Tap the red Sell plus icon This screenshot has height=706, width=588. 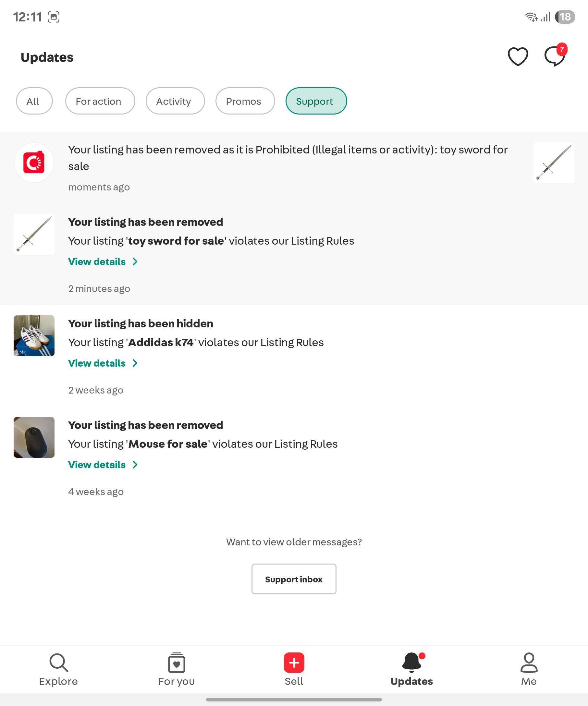(x=294, y=662)
